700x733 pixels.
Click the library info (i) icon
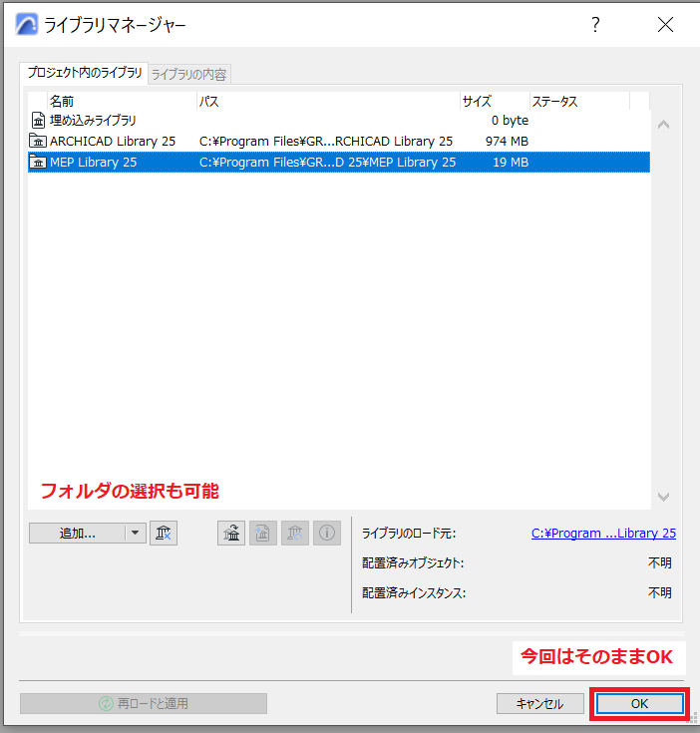point(327,533)
